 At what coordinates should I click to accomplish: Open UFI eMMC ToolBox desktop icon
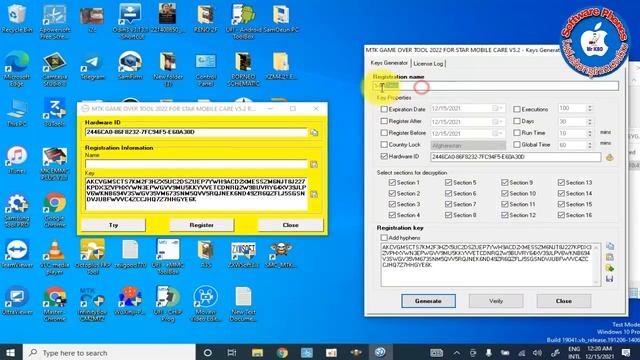(168, 257)
